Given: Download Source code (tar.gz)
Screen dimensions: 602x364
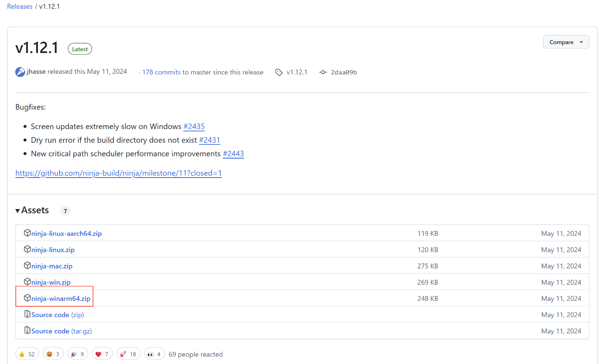Looking at the screenshot, I should [x=62, y=331].
